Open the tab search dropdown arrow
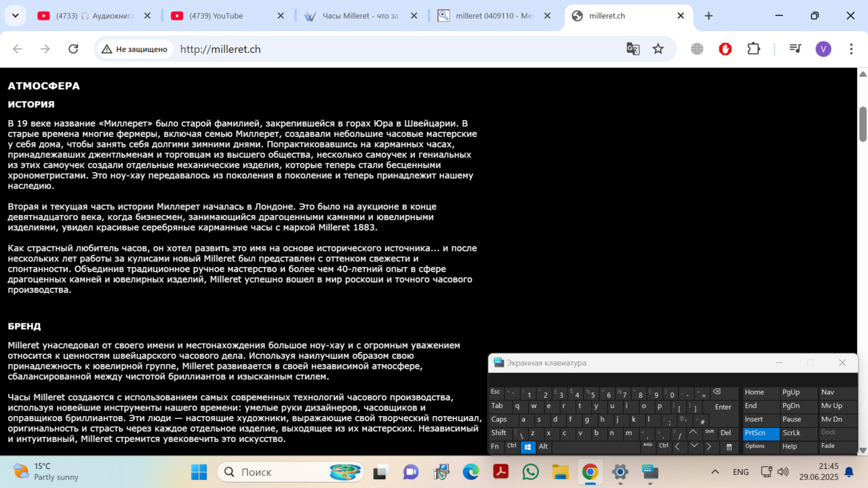Image resolution: width=868 pixels, height=488 pixels. click(15, 16)
